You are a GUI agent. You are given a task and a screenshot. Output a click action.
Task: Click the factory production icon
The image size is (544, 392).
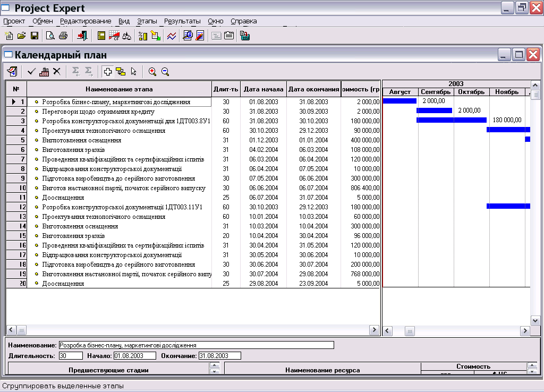pos(44,72)
